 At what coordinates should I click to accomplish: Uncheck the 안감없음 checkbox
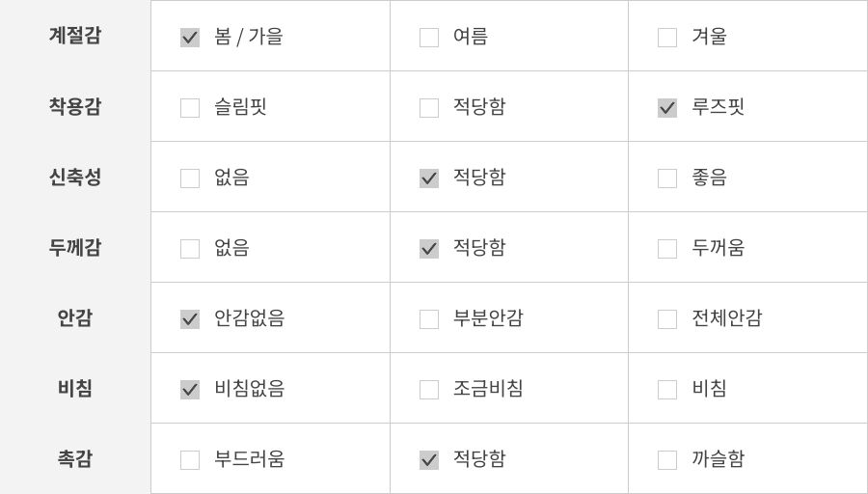tap(190, 319)
